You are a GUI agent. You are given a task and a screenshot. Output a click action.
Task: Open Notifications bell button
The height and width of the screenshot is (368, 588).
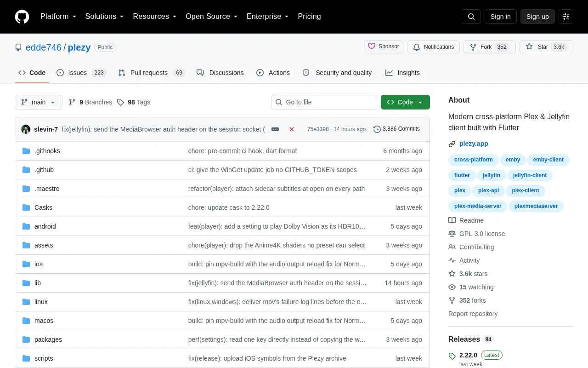pos(433,47)
